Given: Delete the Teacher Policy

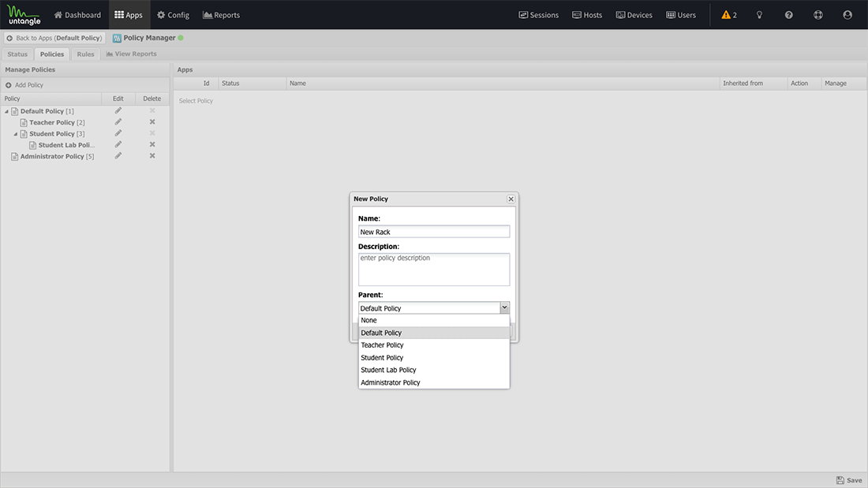Looking at the screenshot, I should (x=152, y=121).
